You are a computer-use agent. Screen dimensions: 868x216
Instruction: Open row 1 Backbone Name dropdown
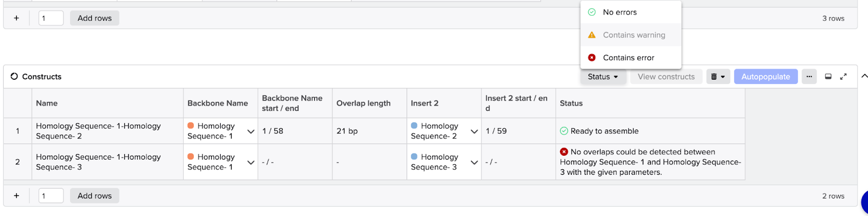251,131
